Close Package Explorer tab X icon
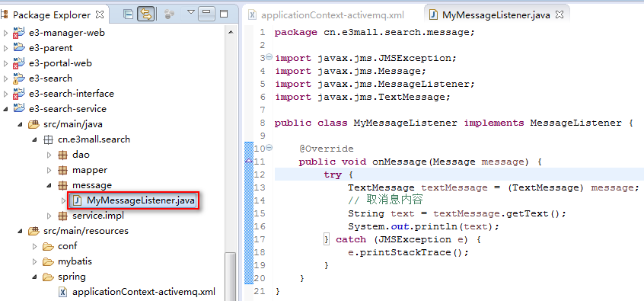 click(x=100, y=14)
